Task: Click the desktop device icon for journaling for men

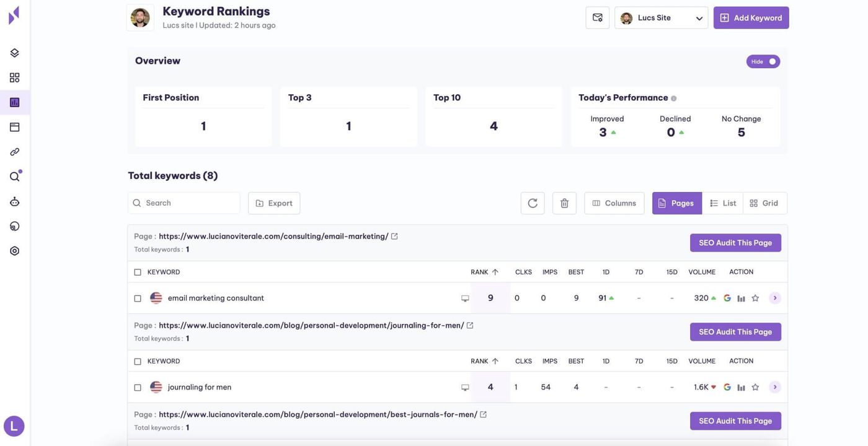Action: tap(465, 388)
